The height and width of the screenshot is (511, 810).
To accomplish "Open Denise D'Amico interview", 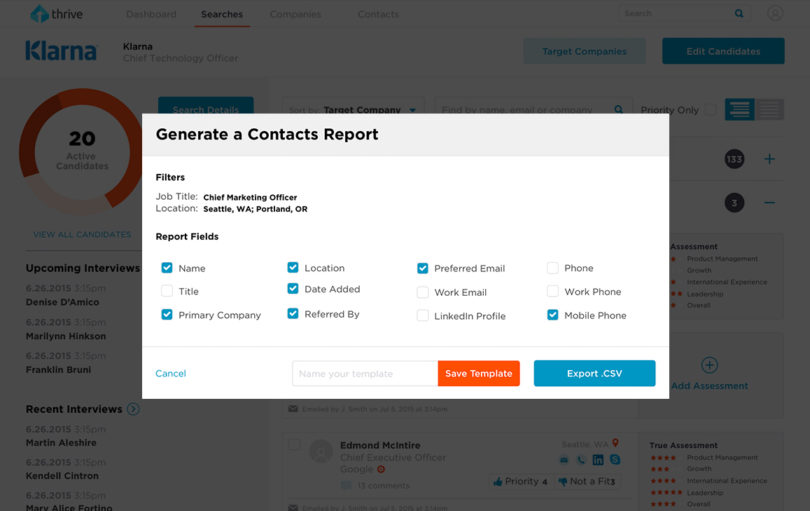I will click(x=63, y=302).
